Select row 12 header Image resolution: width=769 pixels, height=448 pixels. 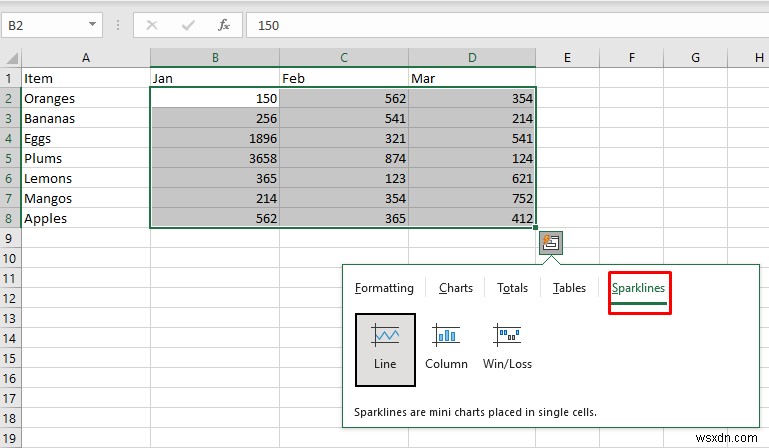pos(10,298)
